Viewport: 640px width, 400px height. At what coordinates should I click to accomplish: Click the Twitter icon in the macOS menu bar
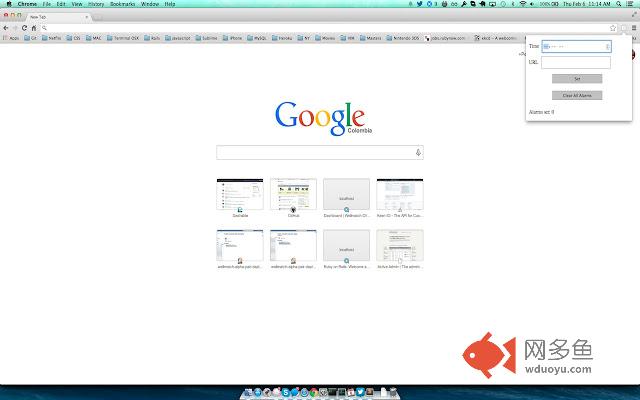click(x=419, y=4)
